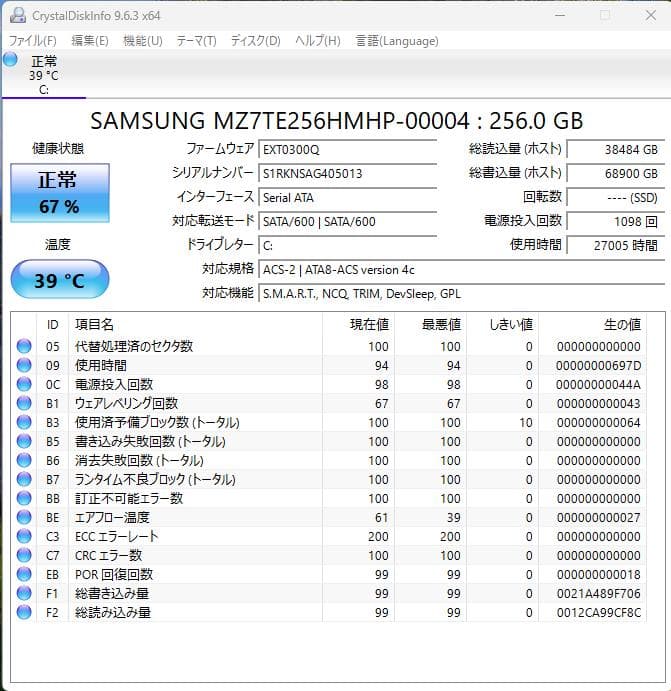The width and height of the screenshot is (671, 691).
Task: Click status orb for row B6 消去失敗回数
Action: pyautogui.click(x=24, y=460)
